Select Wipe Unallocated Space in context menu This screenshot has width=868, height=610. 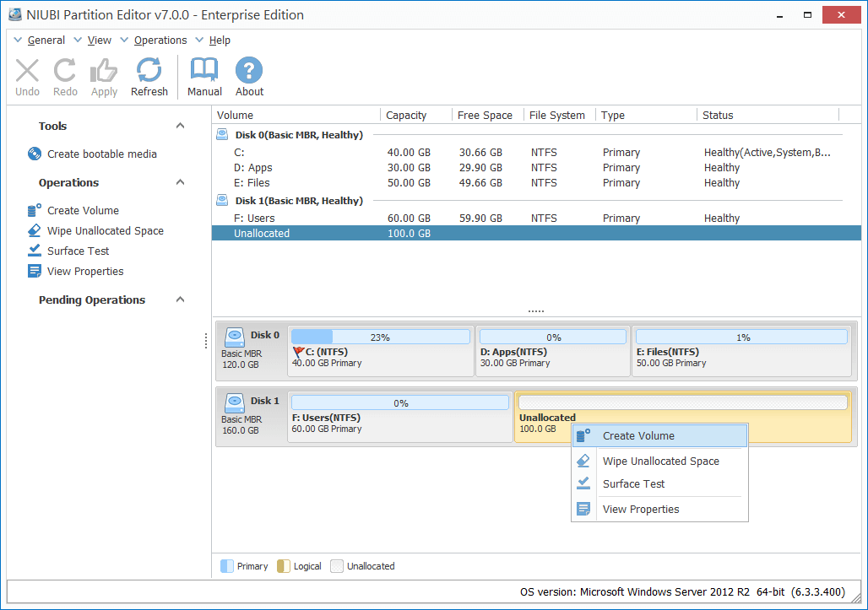tap(660, 462)
